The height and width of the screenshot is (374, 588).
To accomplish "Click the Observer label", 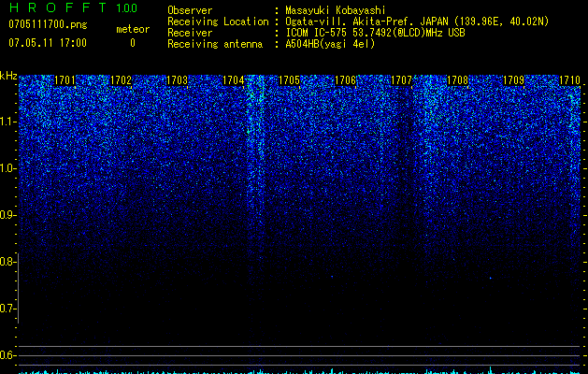I will [190, 10].
